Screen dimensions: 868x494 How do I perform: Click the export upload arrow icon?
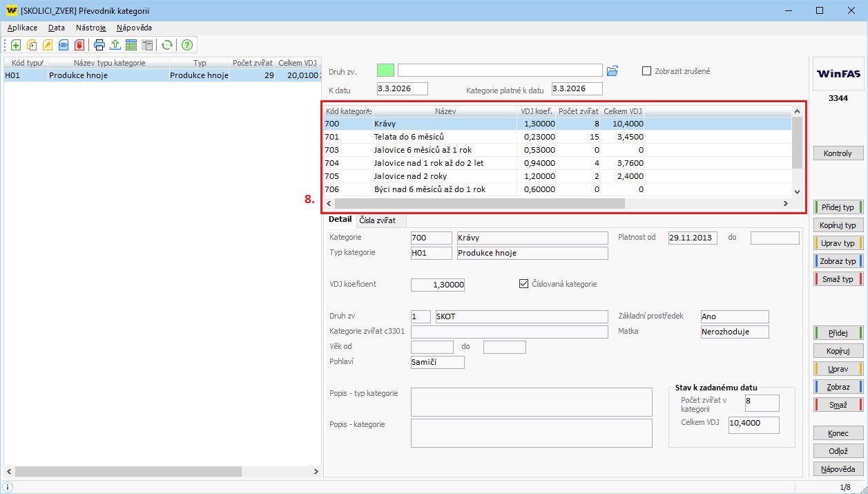coord(115,46)
